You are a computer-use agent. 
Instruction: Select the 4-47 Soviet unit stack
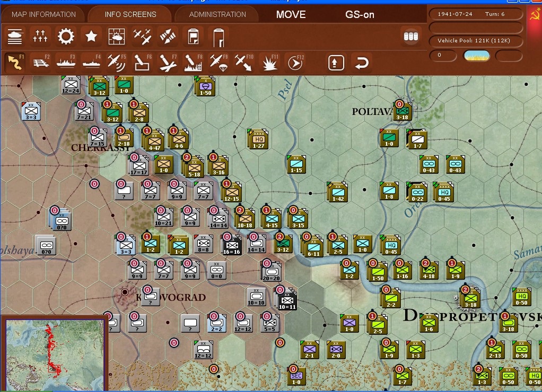154,141
